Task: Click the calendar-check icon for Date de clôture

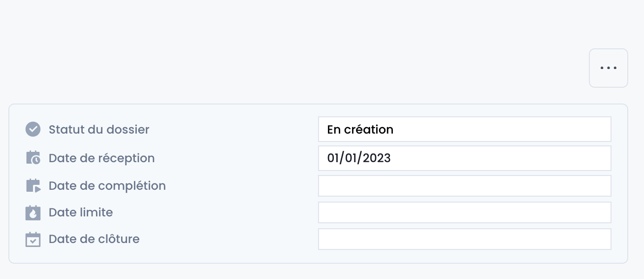Action: 33,239
